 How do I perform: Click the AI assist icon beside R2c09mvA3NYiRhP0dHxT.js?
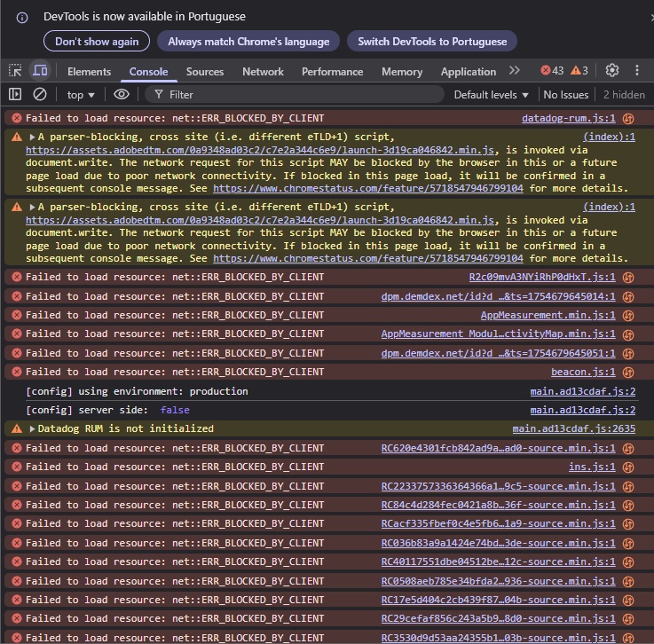(628, 278)
